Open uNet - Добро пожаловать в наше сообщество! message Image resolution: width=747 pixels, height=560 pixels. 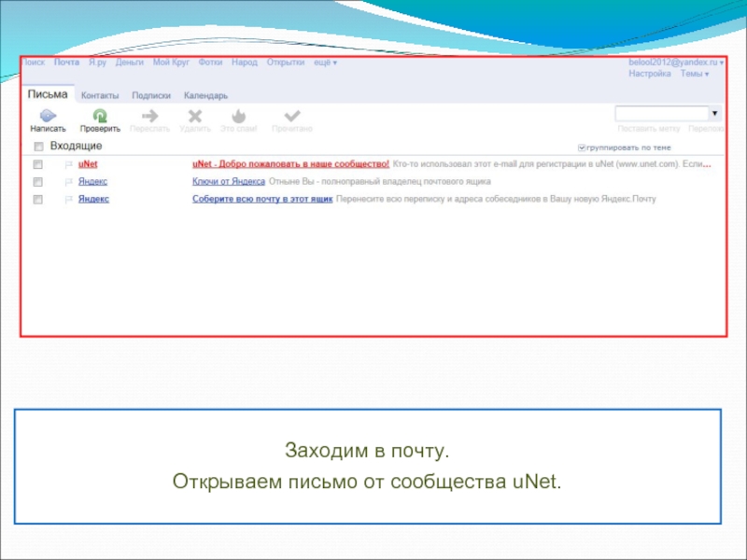[290, 164]
